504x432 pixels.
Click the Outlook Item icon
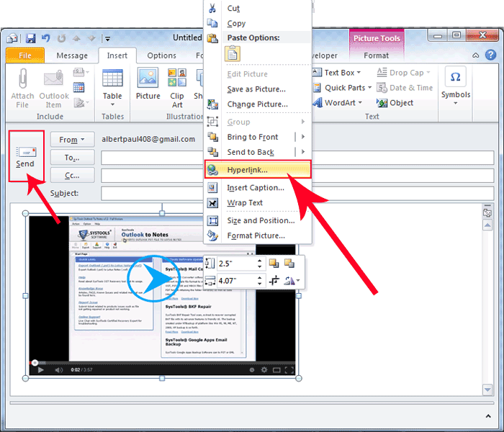(x=53, y=78)
